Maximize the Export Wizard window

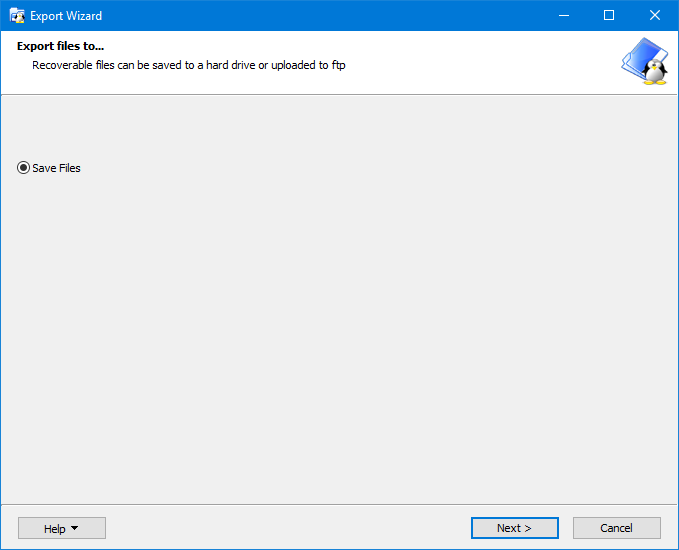[609, 16]
